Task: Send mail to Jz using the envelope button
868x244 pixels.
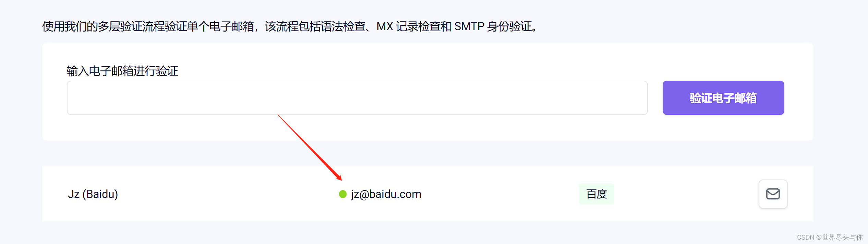Action: point(773,194)
